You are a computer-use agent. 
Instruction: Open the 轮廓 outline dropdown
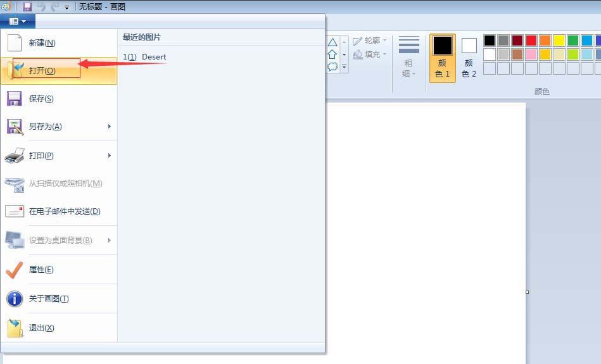(370, 41)
